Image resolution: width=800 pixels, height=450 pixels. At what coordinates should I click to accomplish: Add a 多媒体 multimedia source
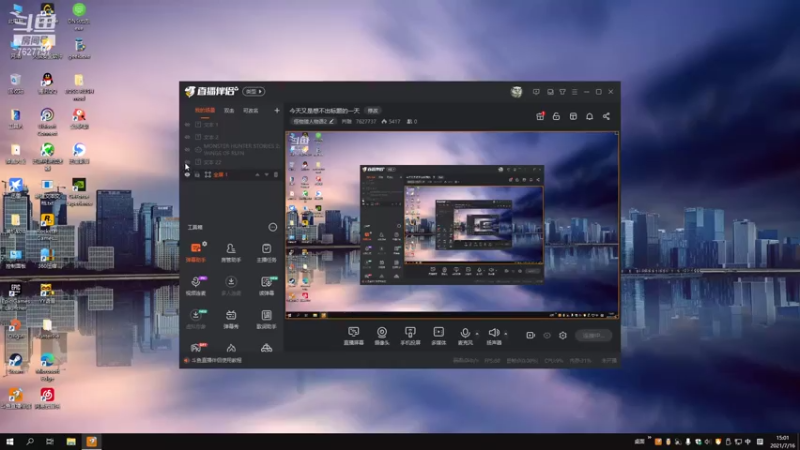tap(438, 336)
